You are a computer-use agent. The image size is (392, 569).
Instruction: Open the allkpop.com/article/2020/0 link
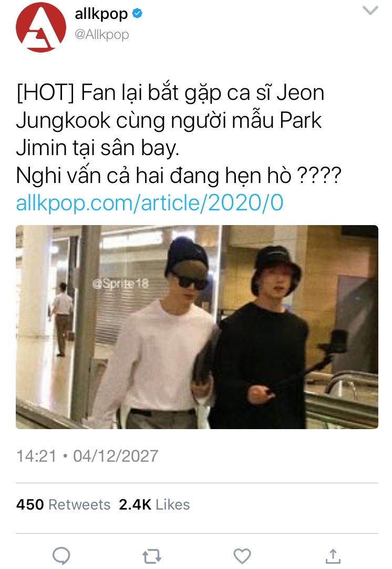[150, 203]
